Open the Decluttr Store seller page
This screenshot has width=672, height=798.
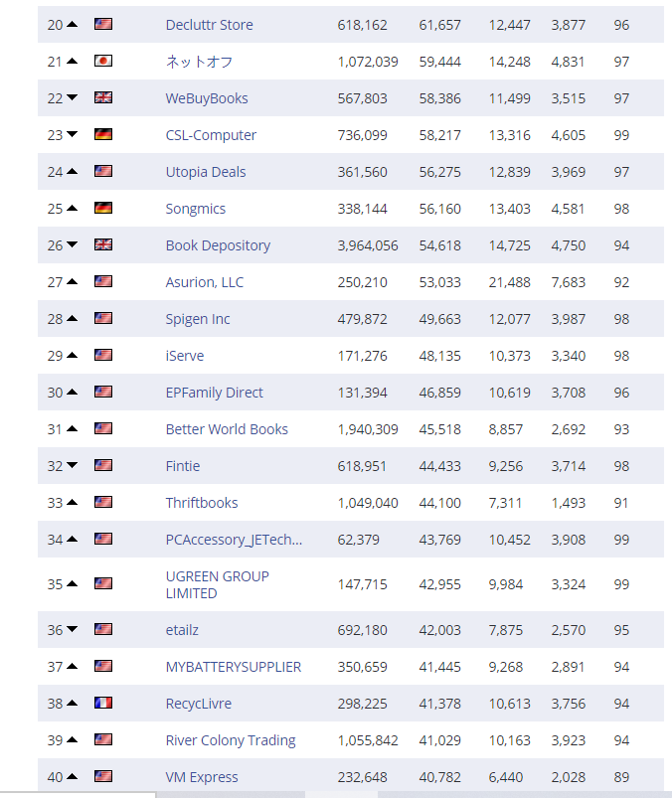tap(209, 25)
